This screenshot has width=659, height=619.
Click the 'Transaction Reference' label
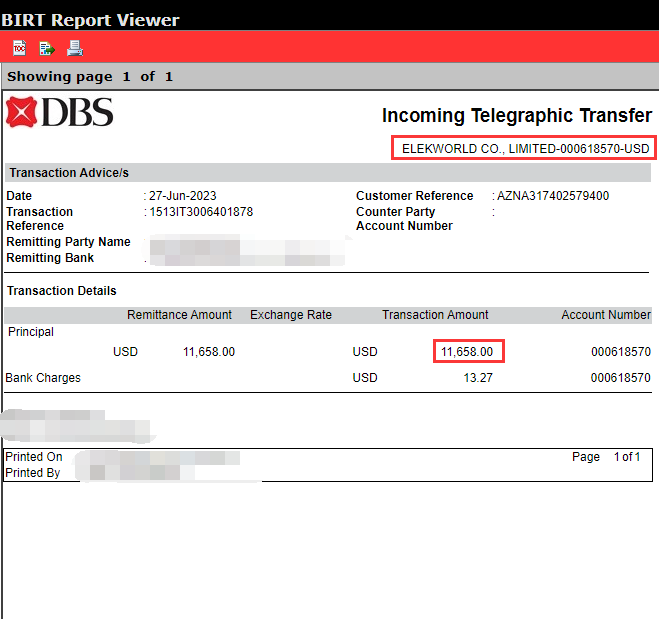coord(40,219)
